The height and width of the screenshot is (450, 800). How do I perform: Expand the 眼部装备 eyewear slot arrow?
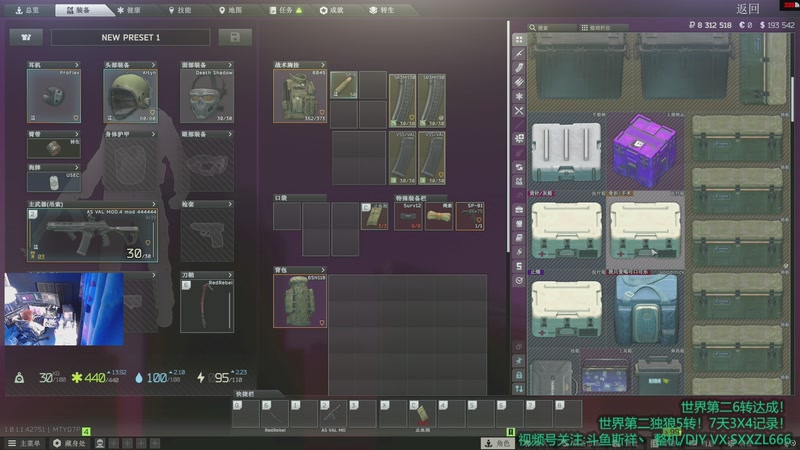pyautogui.click(x=230, y=134)
